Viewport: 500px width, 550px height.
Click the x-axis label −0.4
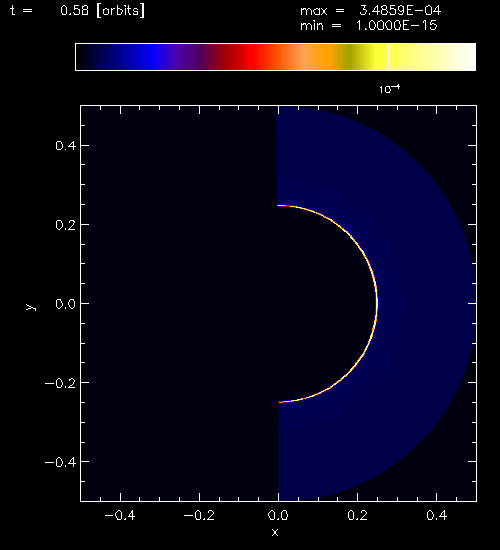pos(120,515)
